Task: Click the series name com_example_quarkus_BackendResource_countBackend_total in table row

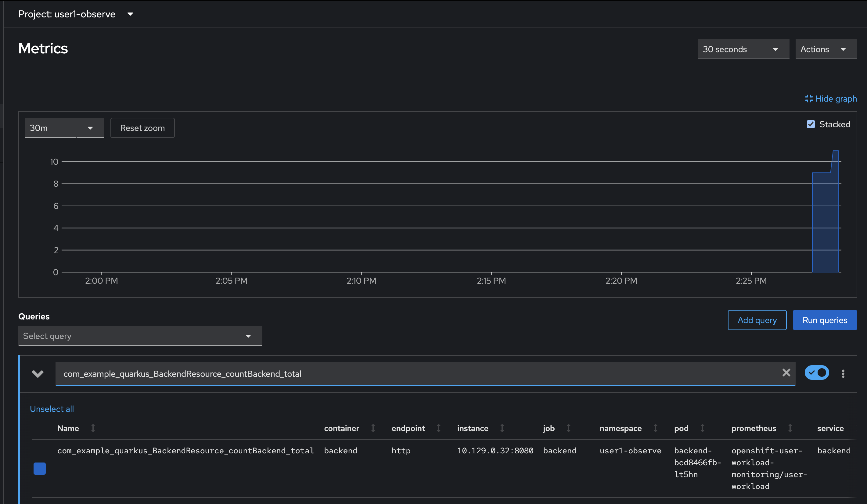Action: pyautogui.click(x=185, y=451)
